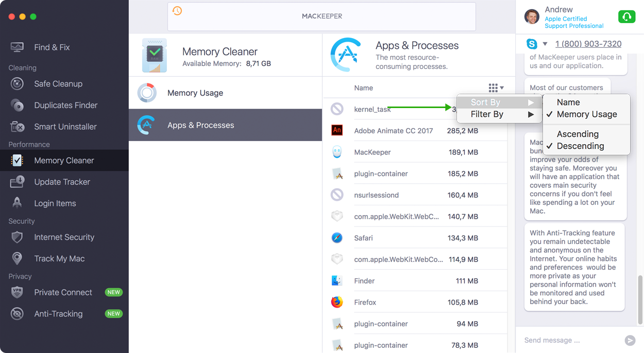Click the Finder process icon
Viewport: 644px width, 353px height.
tap(337, 281)
